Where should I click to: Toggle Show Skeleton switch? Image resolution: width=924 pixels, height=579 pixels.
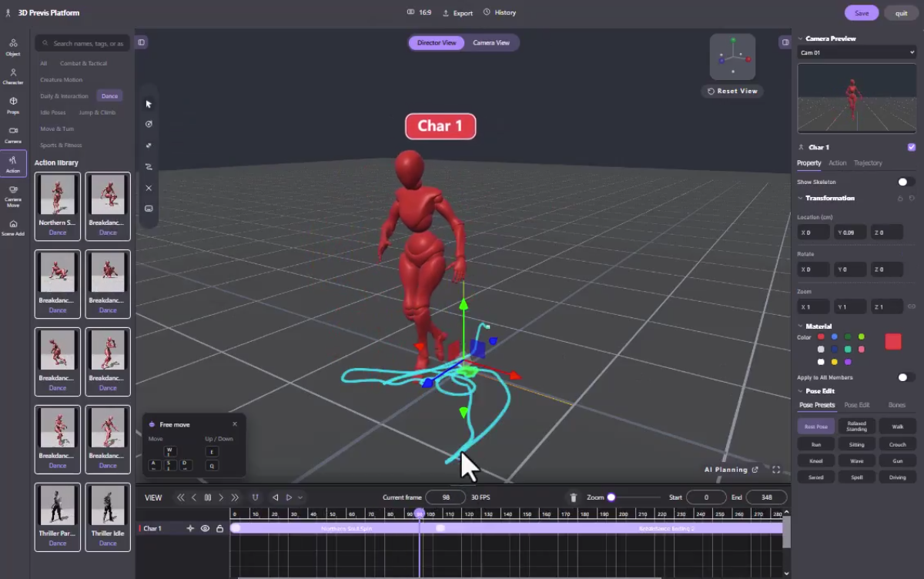(906, 182)
